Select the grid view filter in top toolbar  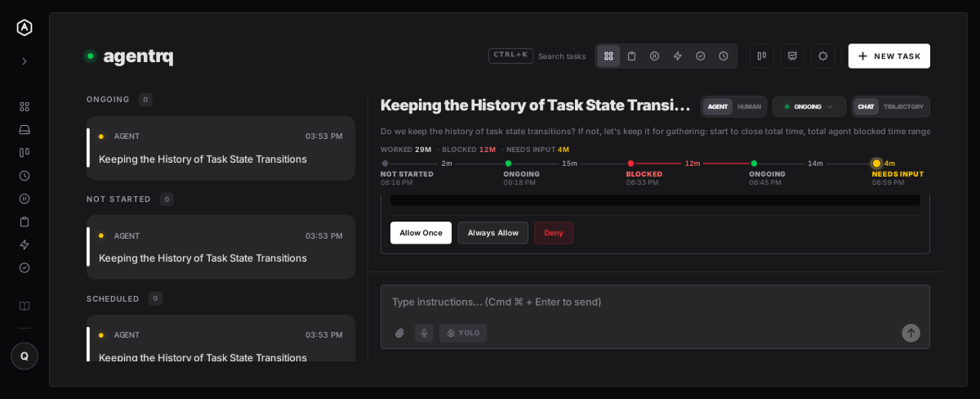click(608, 56)
